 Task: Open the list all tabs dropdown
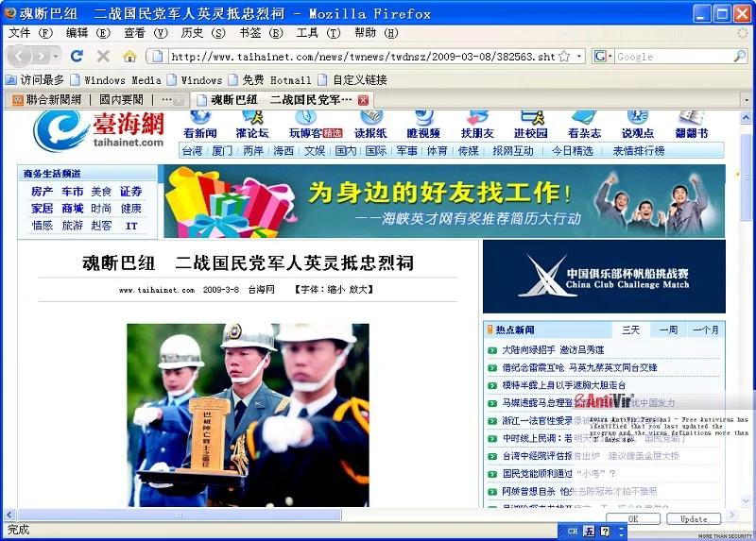coord(747,100)
